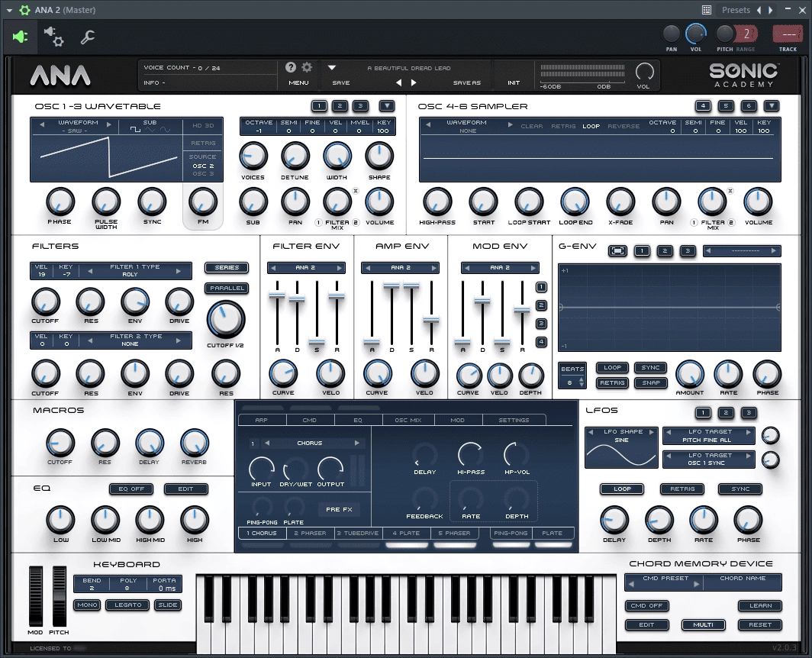
Task: Enable PARALLEL filter routing
Action: click(227, 288)
